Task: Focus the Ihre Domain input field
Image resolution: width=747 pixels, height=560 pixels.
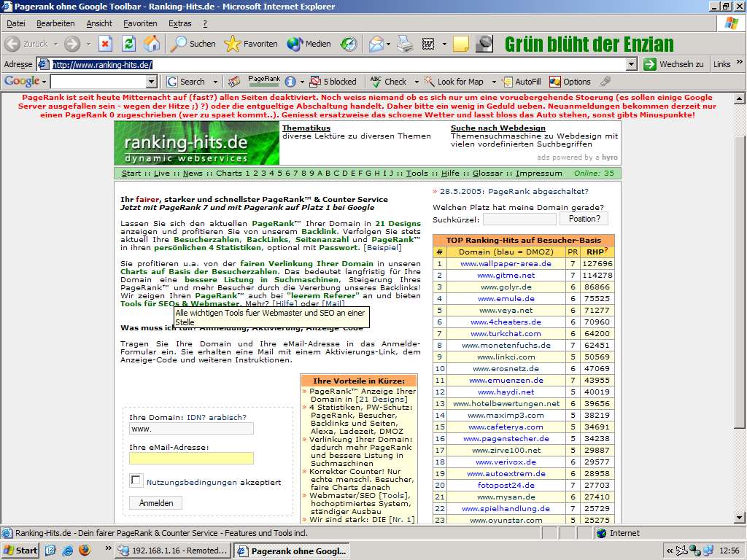Action: coord(191,429)
